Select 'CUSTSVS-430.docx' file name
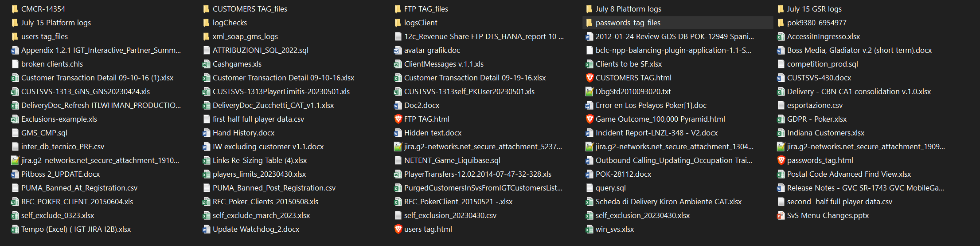 (x=819, y=78)
